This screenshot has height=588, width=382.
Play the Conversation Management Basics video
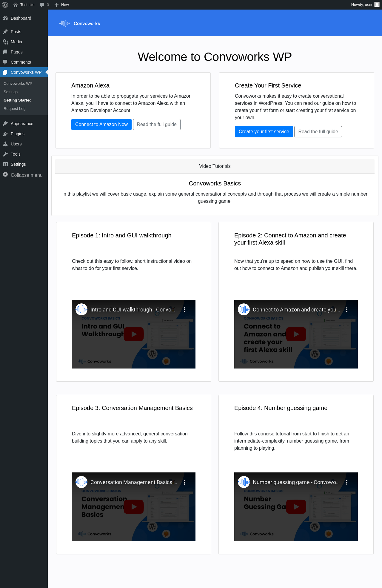coord(134,507)
